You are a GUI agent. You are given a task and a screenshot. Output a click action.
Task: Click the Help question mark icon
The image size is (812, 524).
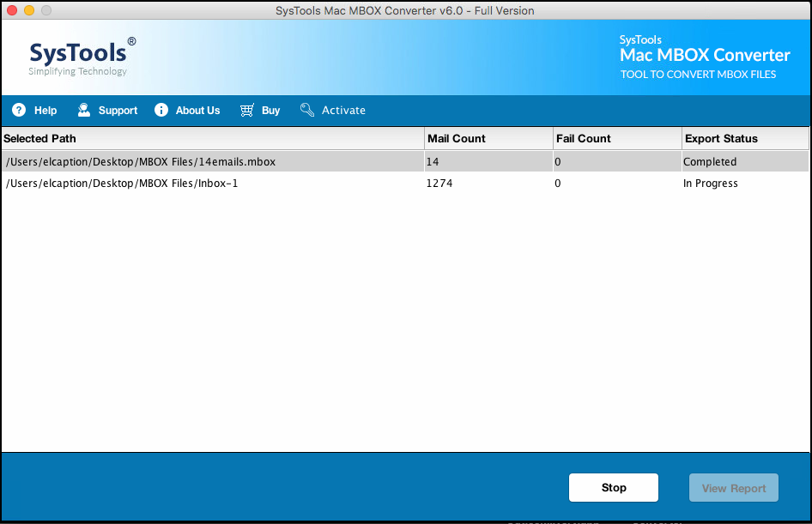tap(19, 110)
